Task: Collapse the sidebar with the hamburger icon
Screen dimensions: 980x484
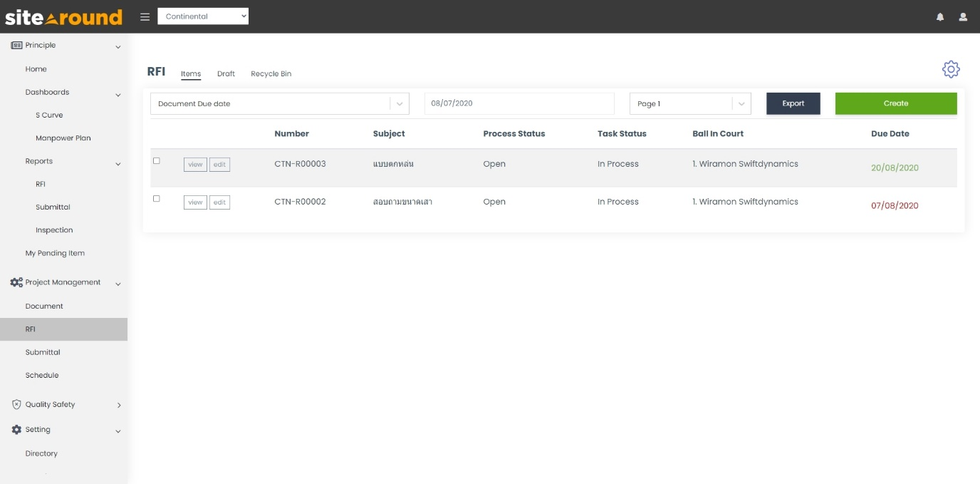Action: pyautogui.click(x=145, y=17)
